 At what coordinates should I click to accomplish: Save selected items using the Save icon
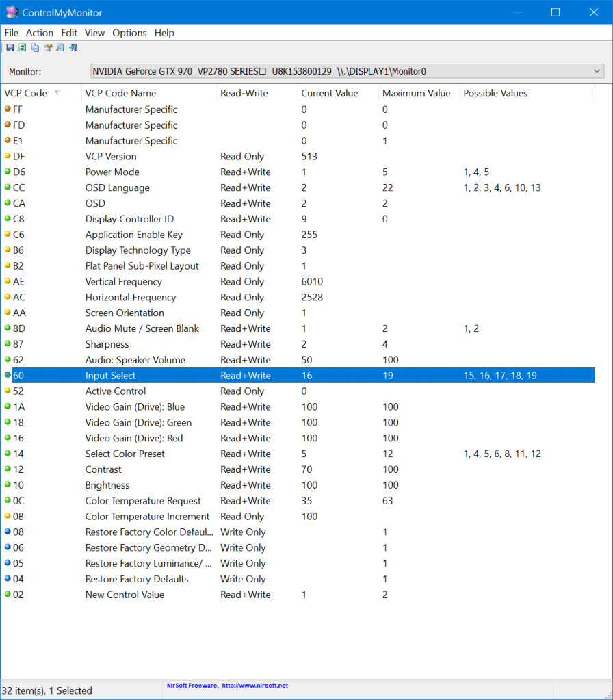point(10,47)
